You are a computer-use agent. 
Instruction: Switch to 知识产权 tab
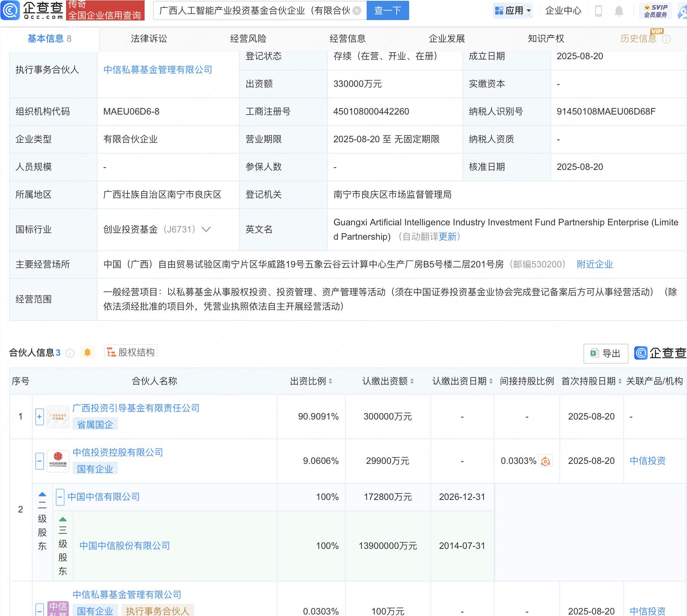(x=546, y=39)
